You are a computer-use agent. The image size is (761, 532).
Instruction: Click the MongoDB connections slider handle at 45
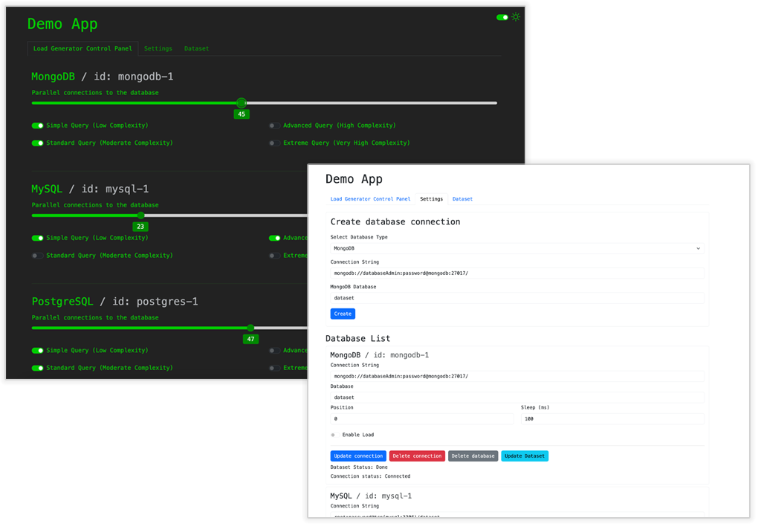tap(242, 103)
